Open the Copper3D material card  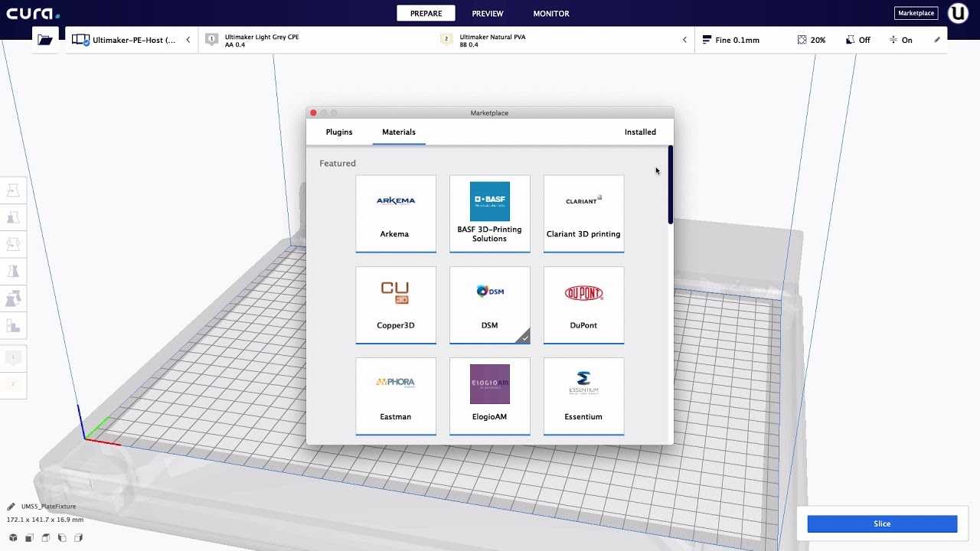[x=396, y=305]
